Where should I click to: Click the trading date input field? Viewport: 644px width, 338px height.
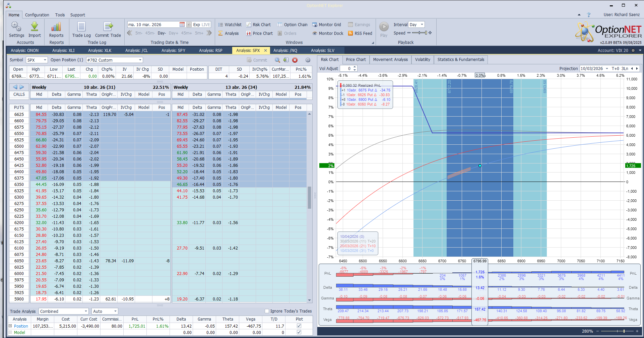tap(153, 24)
